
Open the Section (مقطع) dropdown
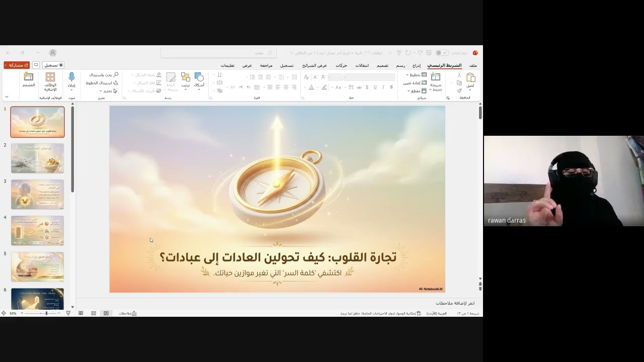coord(417,91)
